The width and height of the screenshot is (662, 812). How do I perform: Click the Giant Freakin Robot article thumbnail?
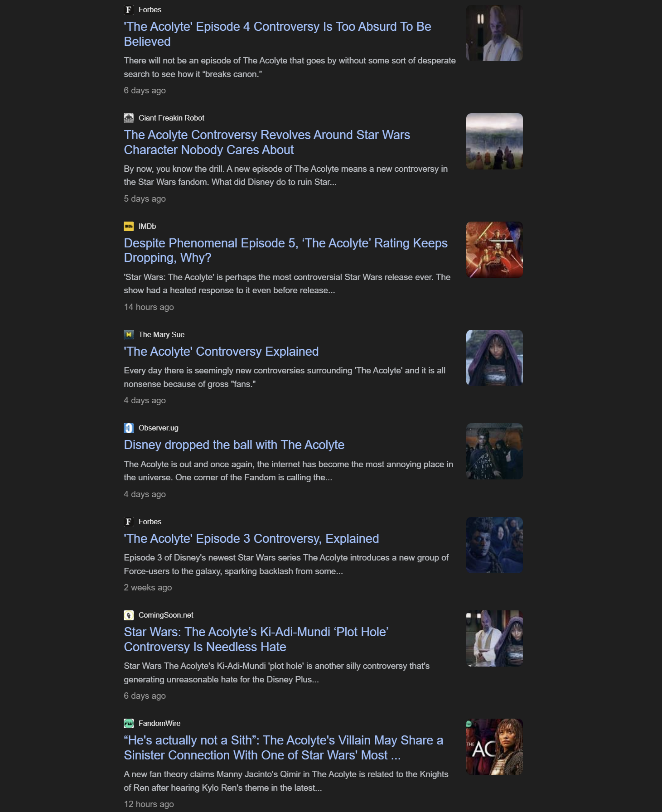[x=494, y=141]
